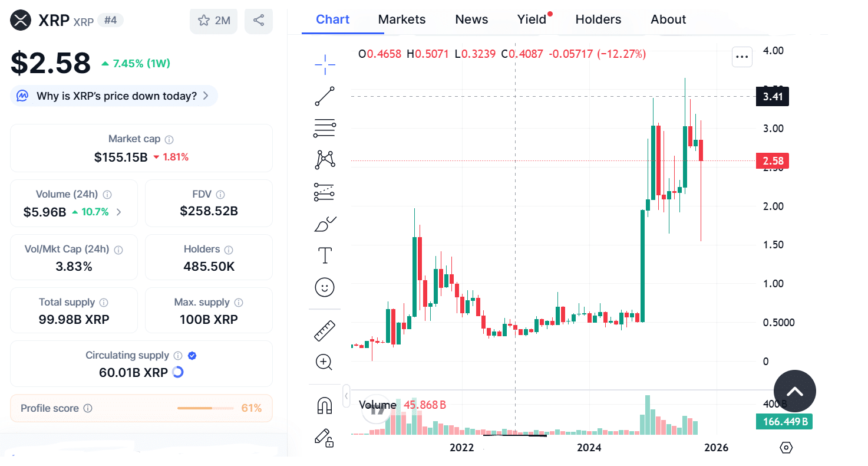Share XRP via the share button
Viewport: 868px width, 466px height.
click(258, 21)
